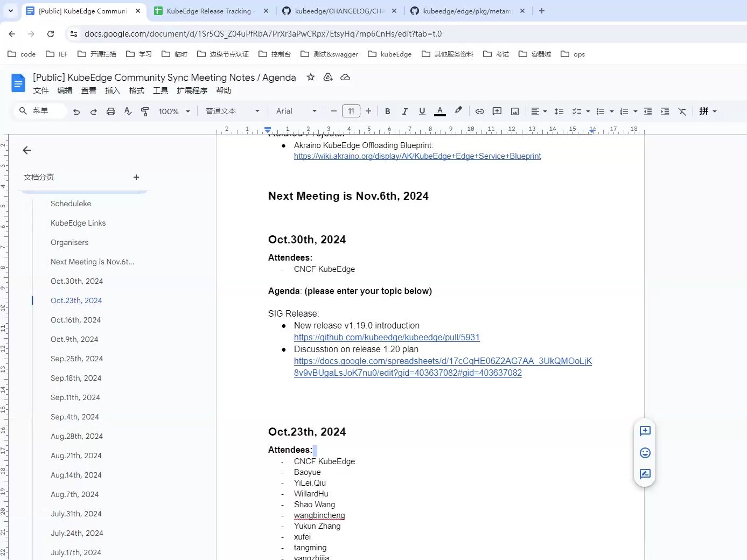
Task: Open the 查看 menu
Action: 89,90
